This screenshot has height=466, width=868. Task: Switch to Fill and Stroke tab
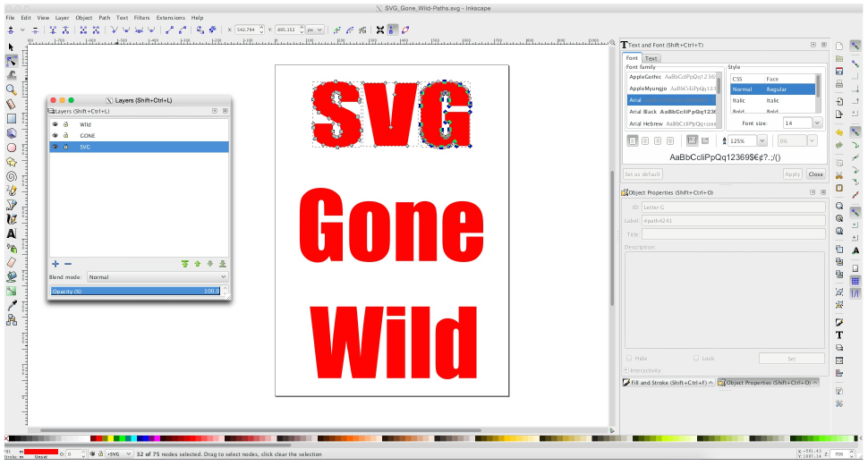668,383
